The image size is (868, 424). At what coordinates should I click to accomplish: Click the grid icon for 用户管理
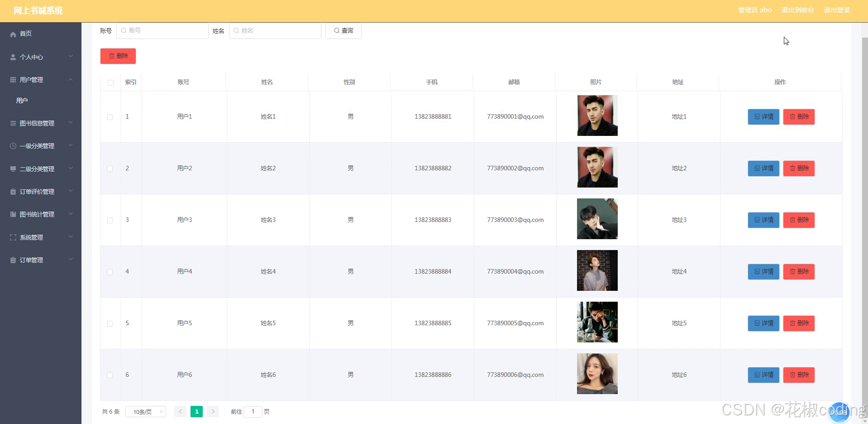13,80
